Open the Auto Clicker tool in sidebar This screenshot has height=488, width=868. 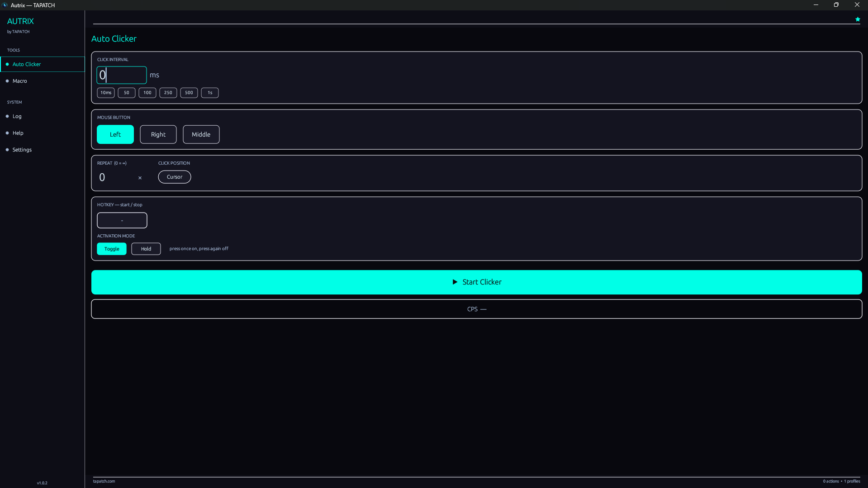click(43, 64)
